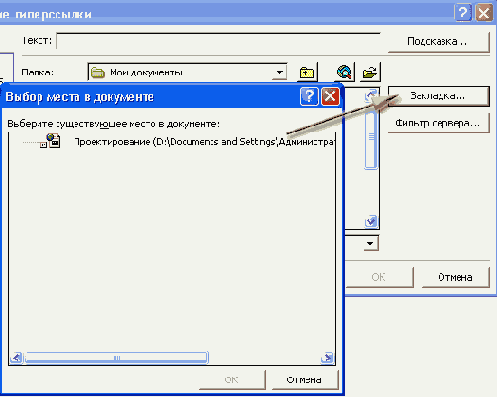Select the Проектирование document icon in tree

click(53, 141)
